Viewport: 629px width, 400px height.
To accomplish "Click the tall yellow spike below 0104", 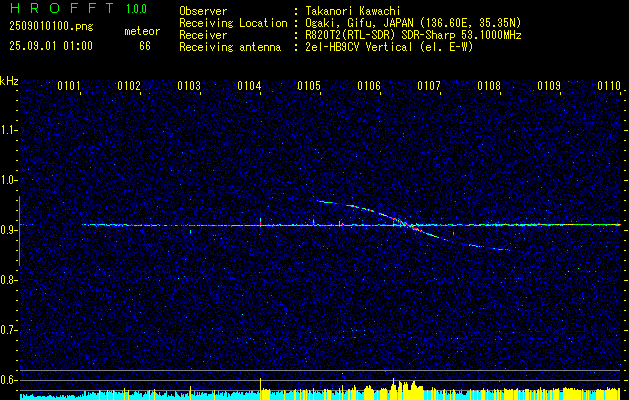I will (261, 388).
